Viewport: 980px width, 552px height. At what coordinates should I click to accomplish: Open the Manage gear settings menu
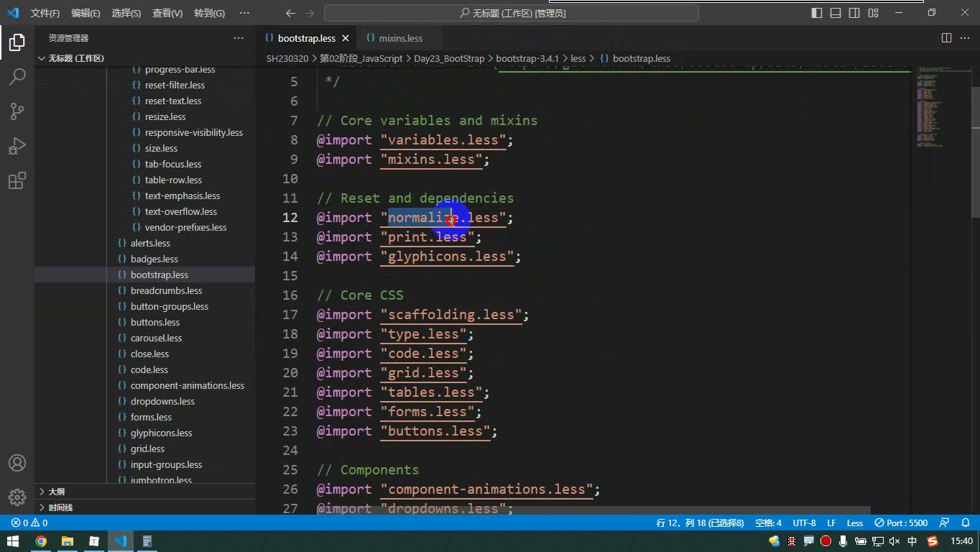pos(17,497)
